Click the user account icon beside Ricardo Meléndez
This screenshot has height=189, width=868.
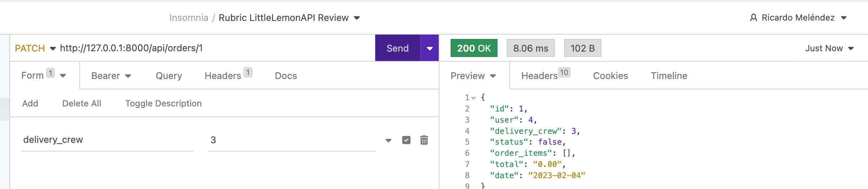(x=753, y=18)
